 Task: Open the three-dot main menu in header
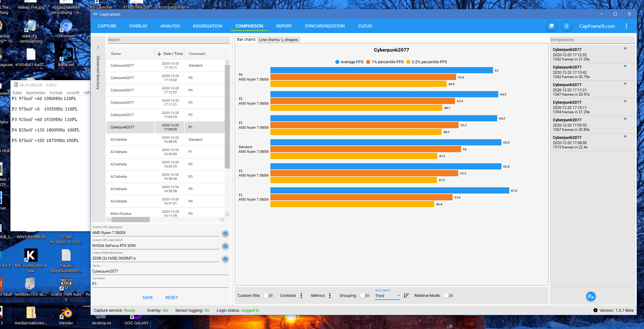coord(626,26)
